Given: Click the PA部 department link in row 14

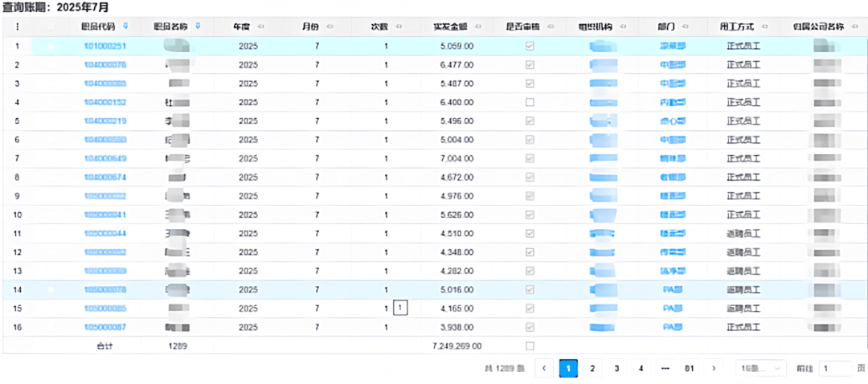Looking at the screenshot, I should pos(673,289).
